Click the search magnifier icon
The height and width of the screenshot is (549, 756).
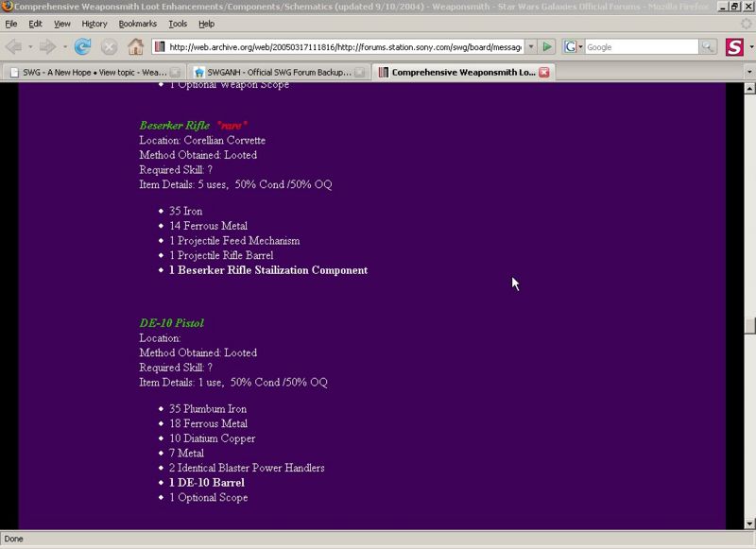708,46
